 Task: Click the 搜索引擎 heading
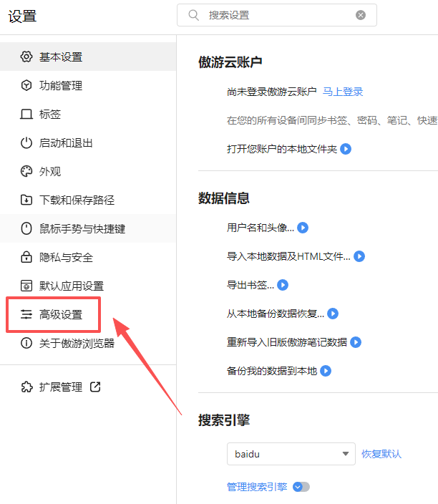(224, 420)
